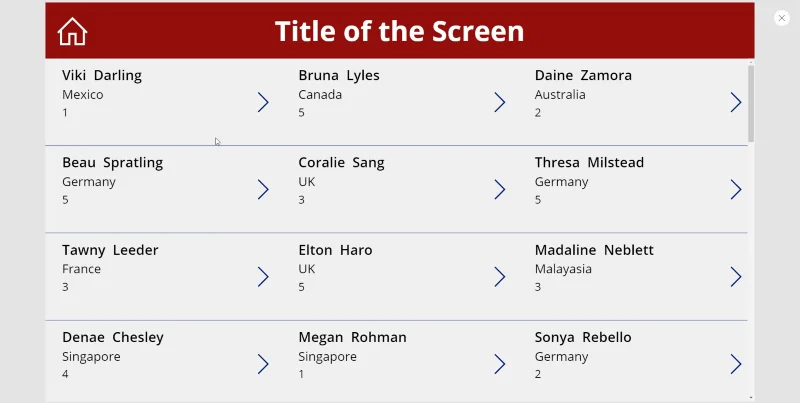
Task: Click the chevron beside Coralie Sang
Action: pos(499,189)
